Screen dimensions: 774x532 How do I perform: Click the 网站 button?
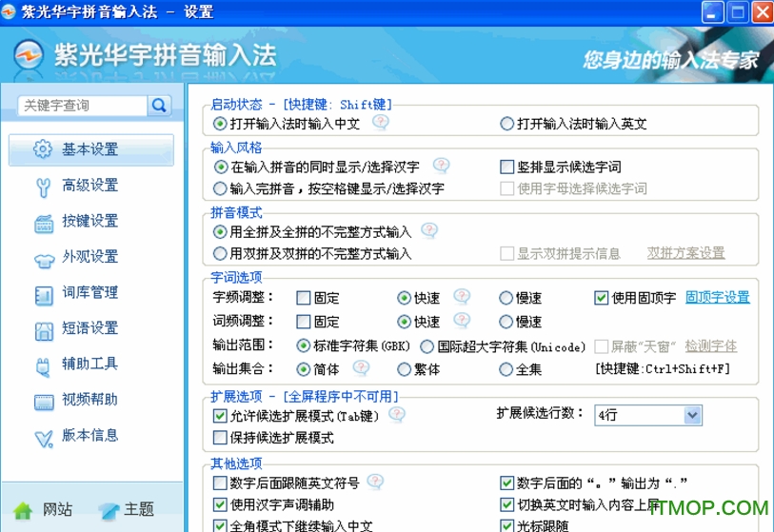[x=44, y=510]
